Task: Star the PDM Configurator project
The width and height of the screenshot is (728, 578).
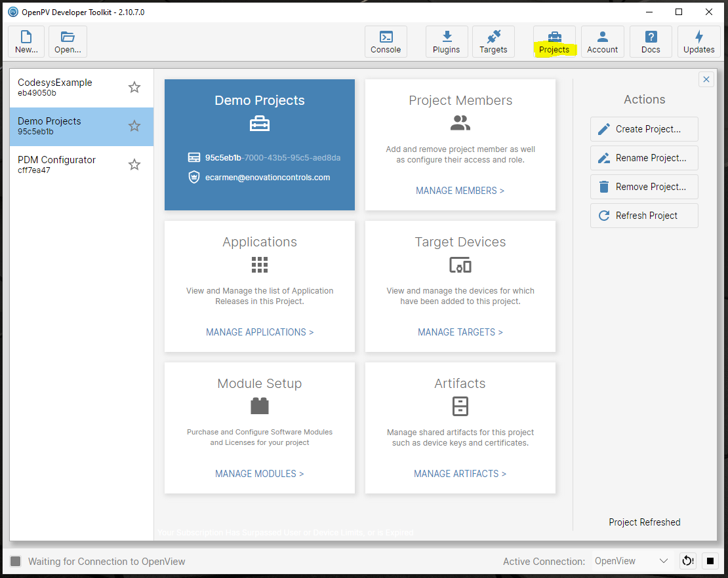Action: pyautogui.click(x=134, y=164)
